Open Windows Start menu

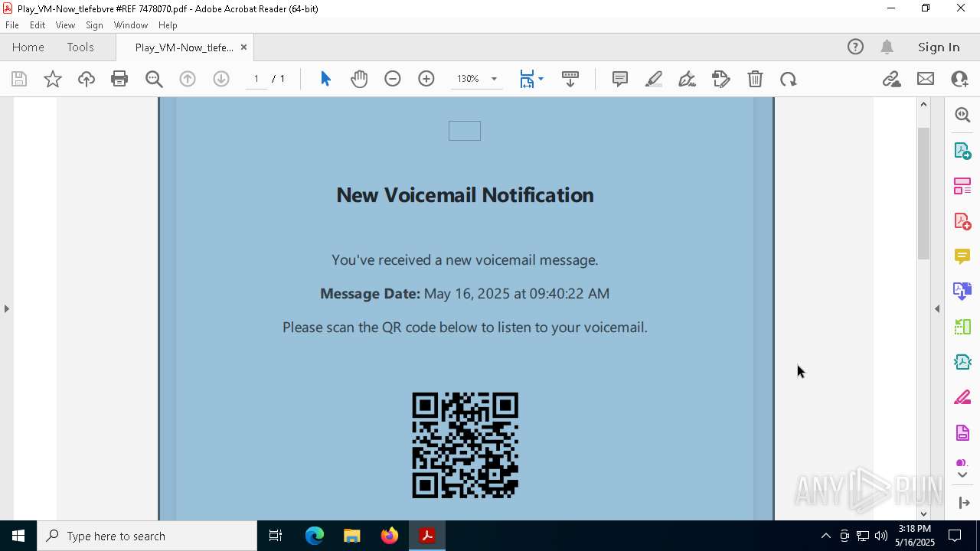click(x=18, y=536)
